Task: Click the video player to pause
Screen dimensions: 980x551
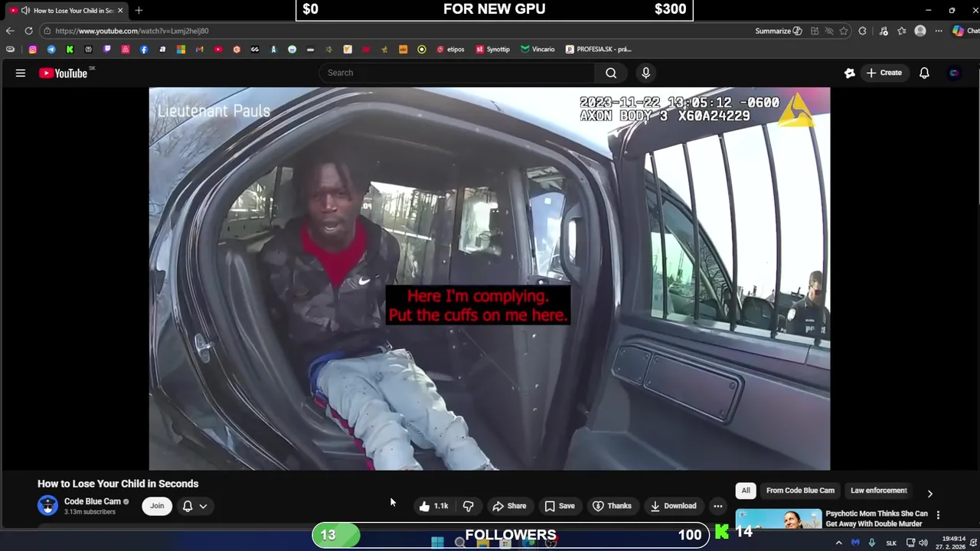Action: tap(489, 279)
